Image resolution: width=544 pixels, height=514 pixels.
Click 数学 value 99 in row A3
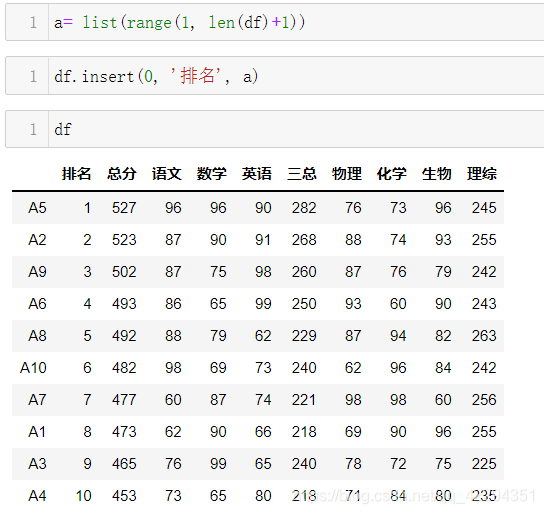pyautogui.click(x=218, y=464)
